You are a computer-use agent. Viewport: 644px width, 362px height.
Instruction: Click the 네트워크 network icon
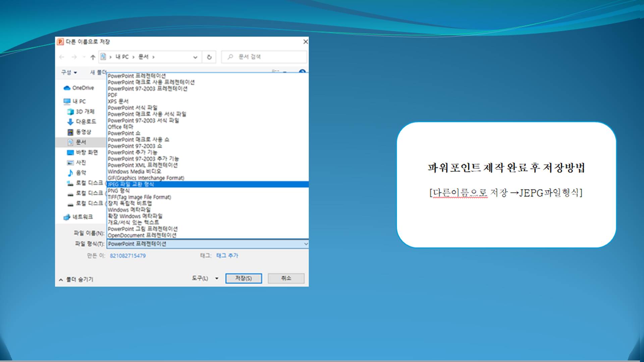click(67, 217)
